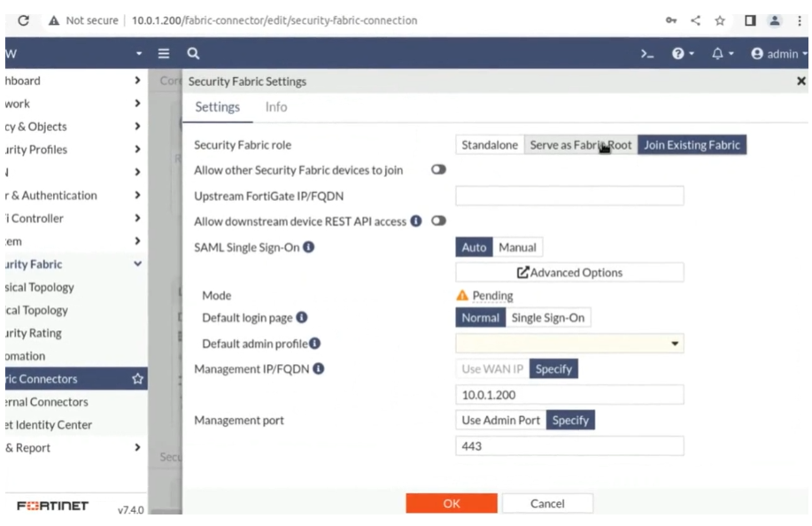This screenshot has width=812, height=526.
Task: Click the Cancel button
Action: pos(547,503)
